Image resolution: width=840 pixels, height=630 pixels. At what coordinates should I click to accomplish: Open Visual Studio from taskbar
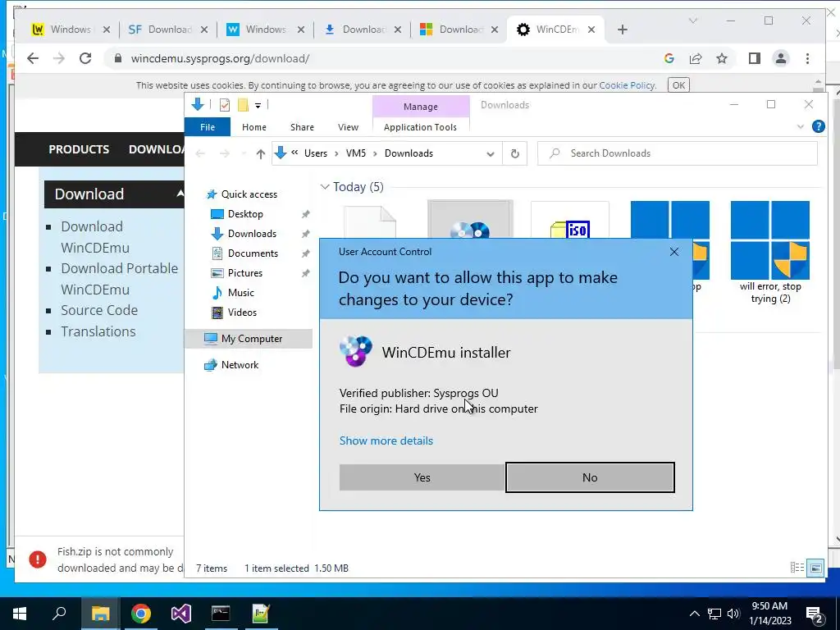click(x=181, y=614)
